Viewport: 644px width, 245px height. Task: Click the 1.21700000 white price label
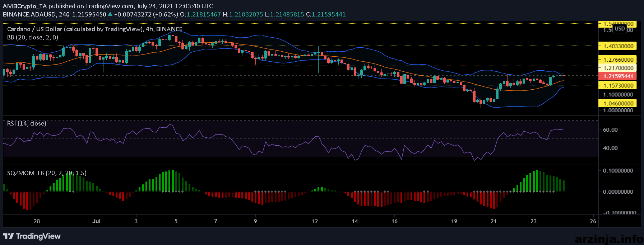coord(618,68)
